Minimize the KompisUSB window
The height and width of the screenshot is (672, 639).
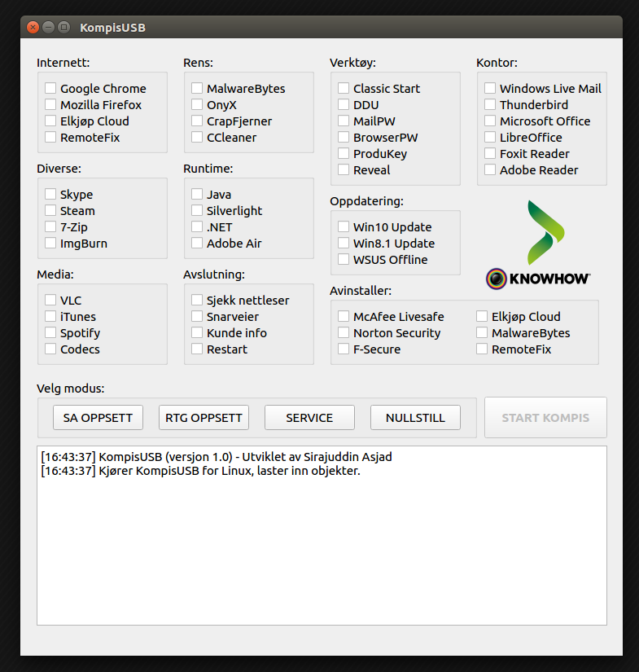point(48,28)
